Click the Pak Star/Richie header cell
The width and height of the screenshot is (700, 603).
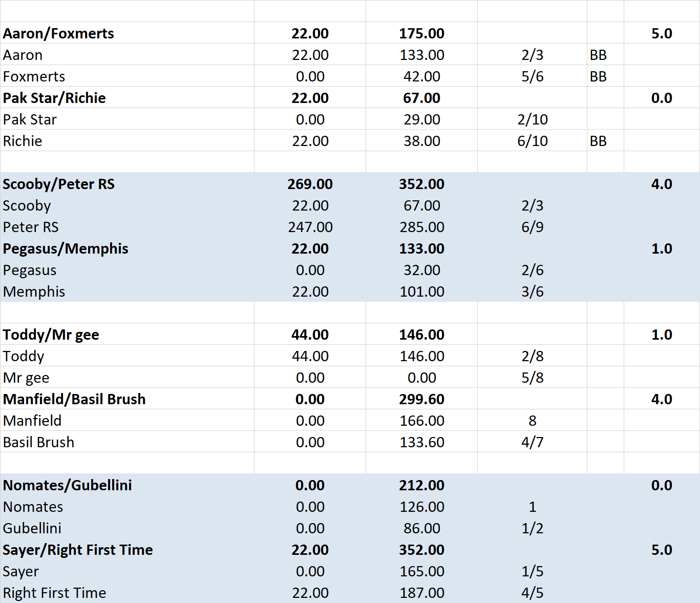54,98
